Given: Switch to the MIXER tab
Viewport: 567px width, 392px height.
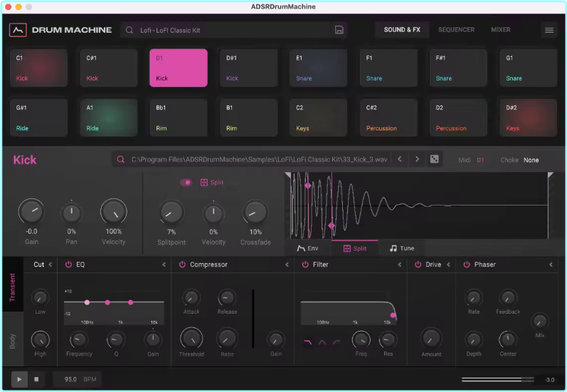Looking at the screenshot, I should click(x=501, y=30).
